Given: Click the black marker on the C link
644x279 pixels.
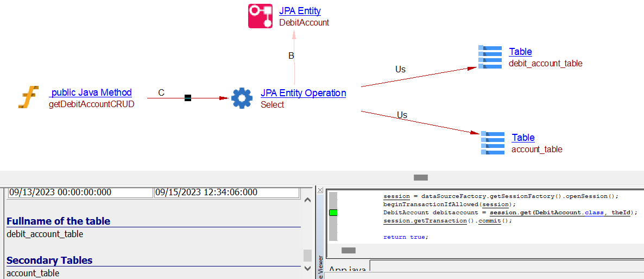Looking at the screenshot, I should pyautogui.click(x=188, y=98).
